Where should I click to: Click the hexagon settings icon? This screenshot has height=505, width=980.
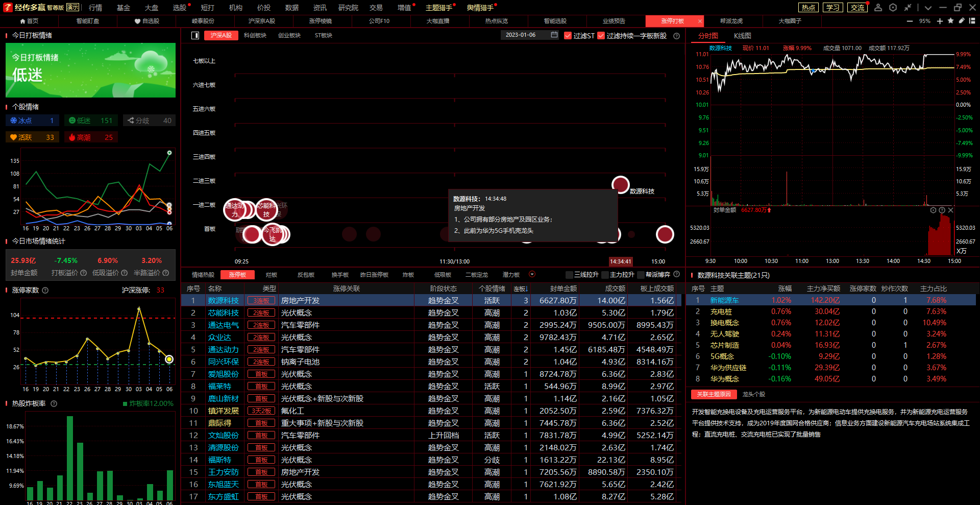coord(893,8)
